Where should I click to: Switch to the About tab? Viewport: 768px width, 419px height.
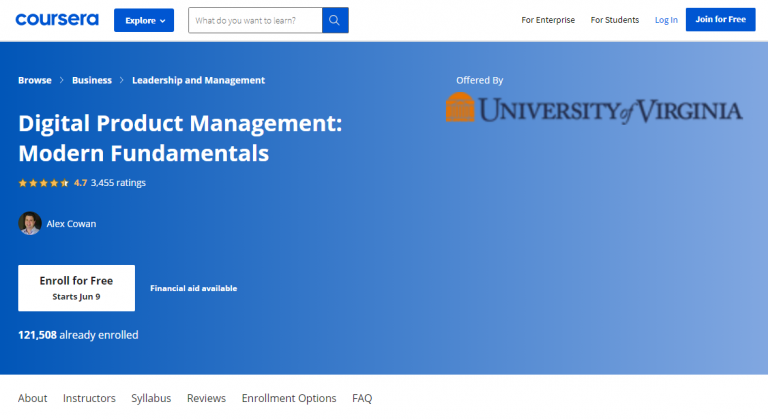33,398
